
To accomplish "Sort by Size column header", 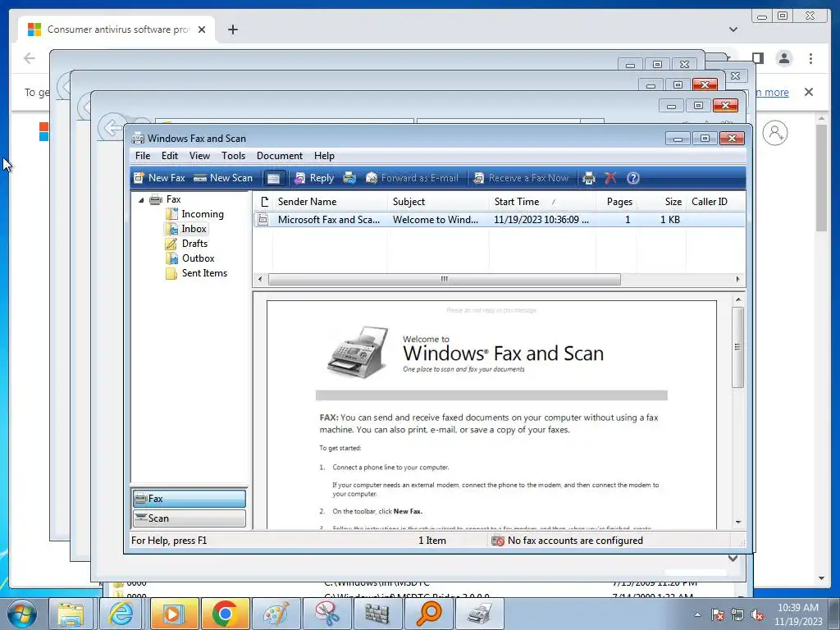I will click(x=662, y=202).
